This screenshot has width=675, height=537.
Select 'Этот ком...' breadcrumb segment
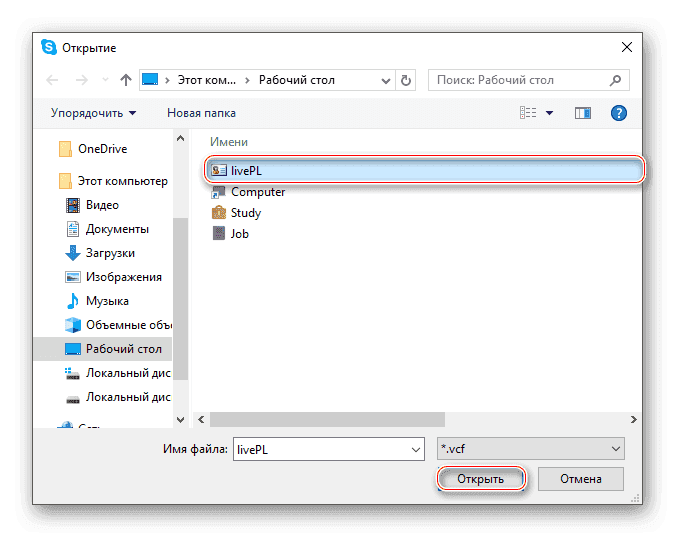(x=207, y=80)
